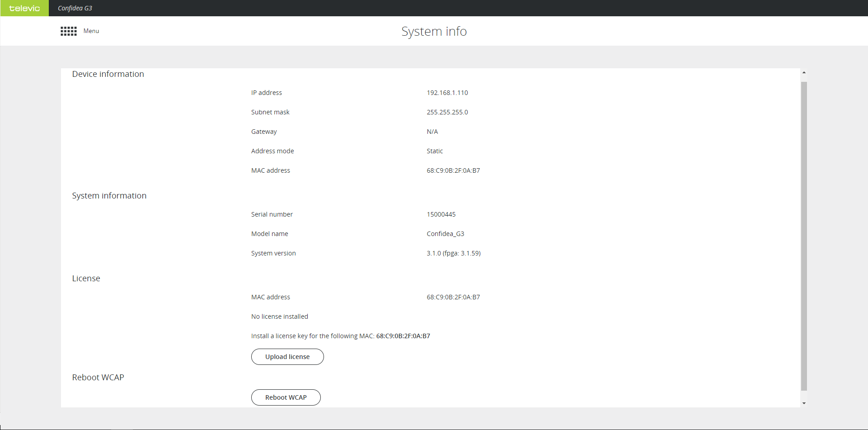868x430 pixels.
Task: Click the IP address value 192.168.1.110
Action: [447, 93]
